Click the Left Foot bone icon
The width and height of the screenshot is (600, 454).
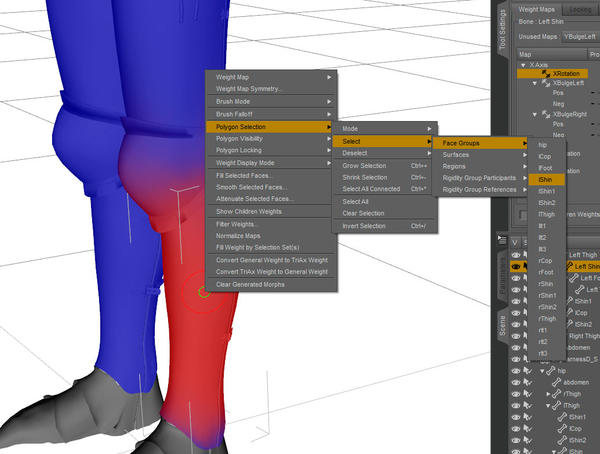tap(574, 278)
